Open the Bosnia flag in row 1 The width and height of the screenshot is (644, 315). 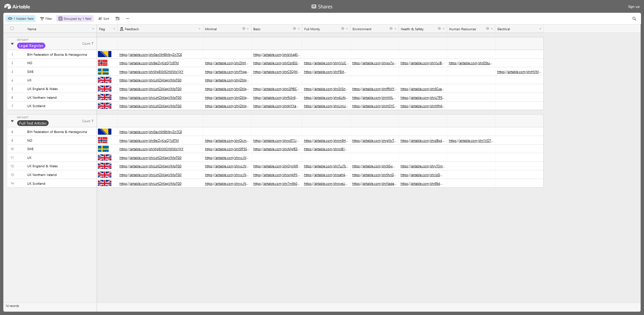point(105,54)
